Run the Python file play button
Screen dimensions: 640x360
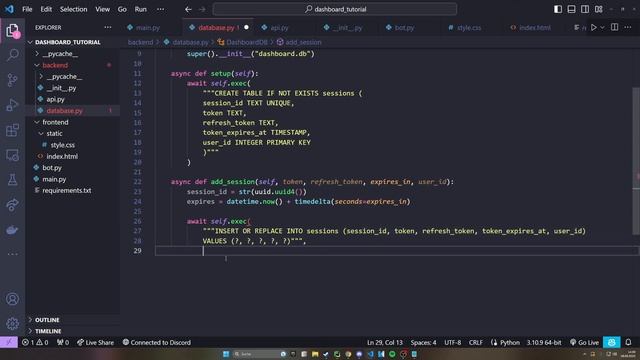tap(593, 27)
